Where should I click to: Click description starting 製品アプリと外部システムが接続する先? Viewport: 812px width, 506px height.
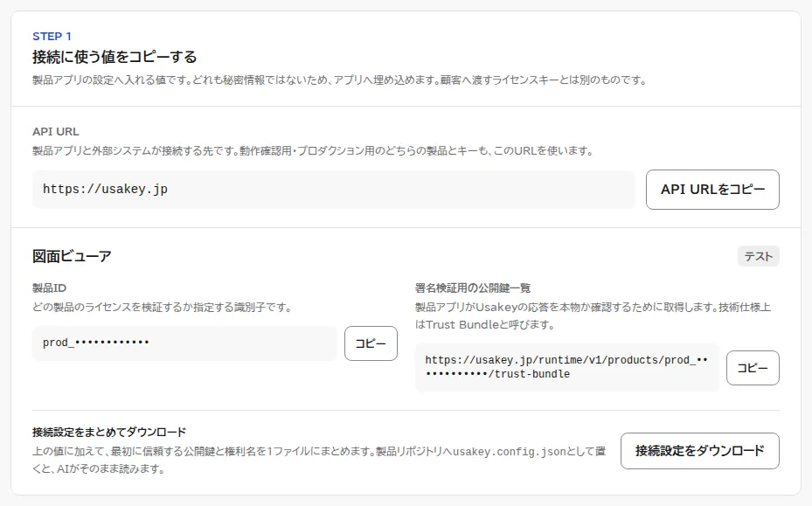point(313,151)
